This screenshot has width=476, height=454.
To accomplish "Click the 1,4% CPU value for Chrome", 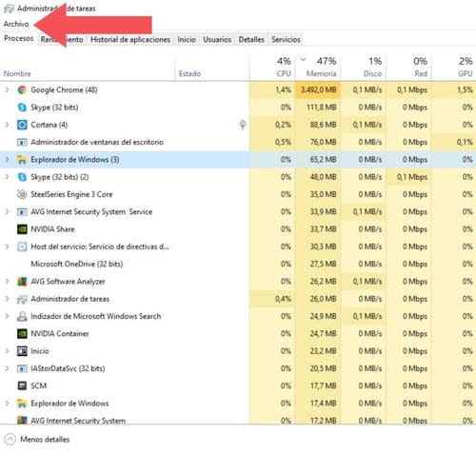I will [284, 90].
